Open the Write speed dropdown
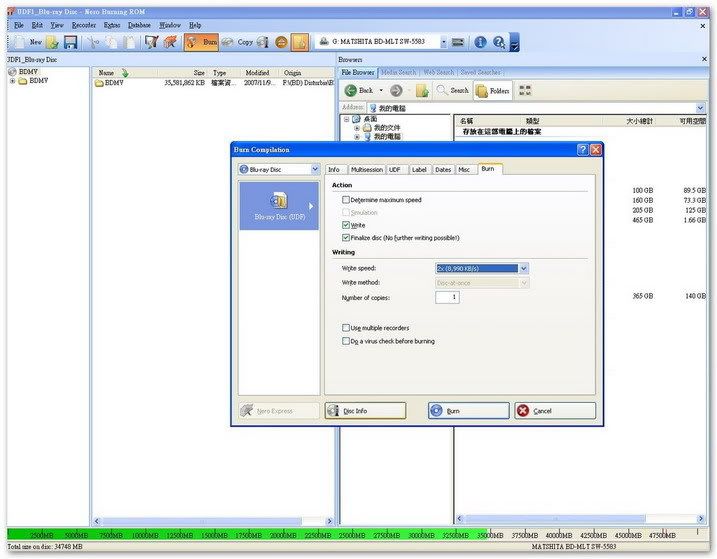 tap(524, 269)
